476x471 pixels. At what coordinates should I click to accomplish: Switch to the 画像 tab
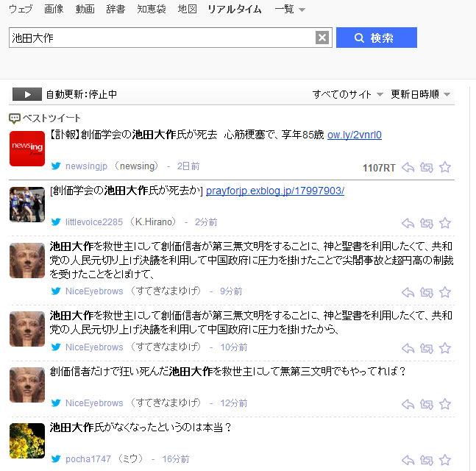[x=54, y=9]
